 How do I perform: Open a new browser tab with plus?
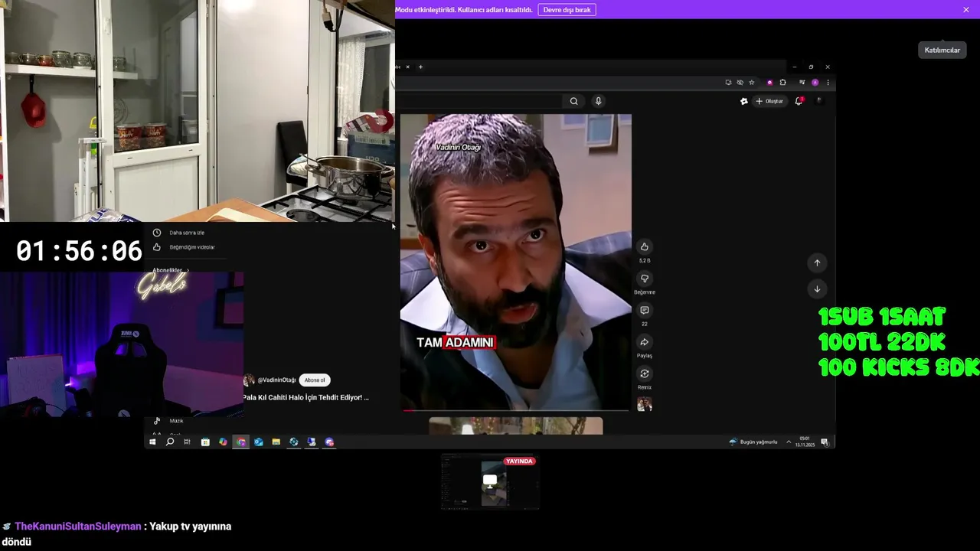420,67
